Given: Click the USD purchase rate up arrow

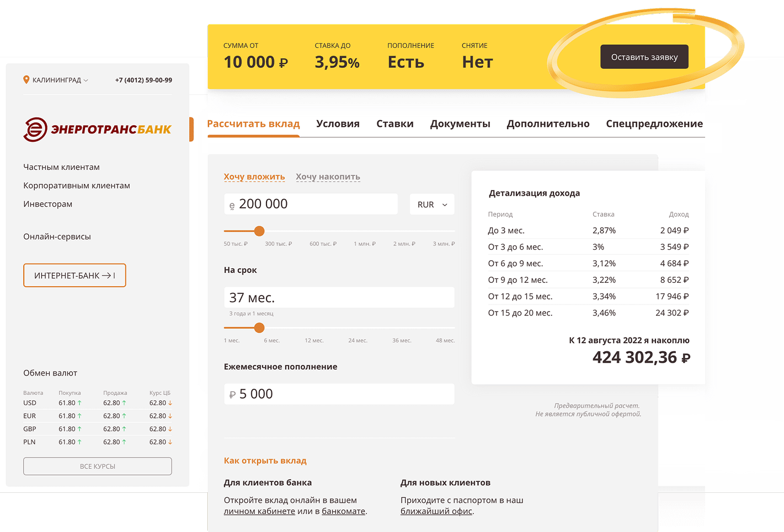Looking at the screenshot, I should click(79, 403).
